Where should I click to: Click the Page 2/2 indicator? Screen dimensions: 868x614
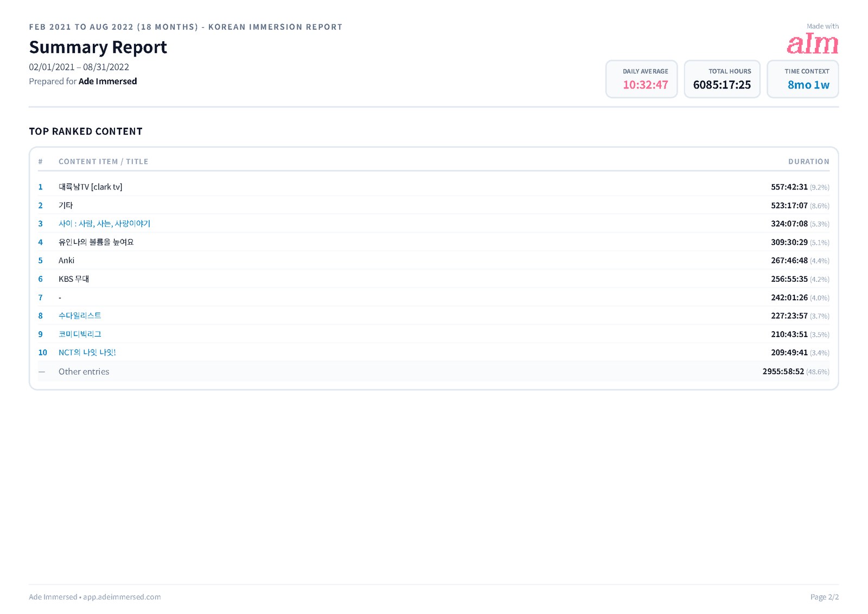(x=825, y=597)
